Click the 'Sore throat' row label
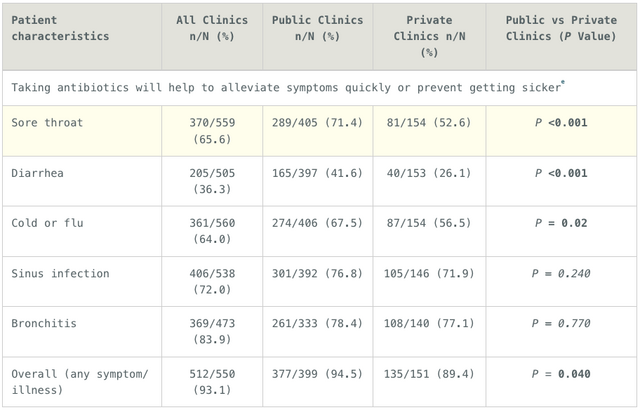 point(47,123)
